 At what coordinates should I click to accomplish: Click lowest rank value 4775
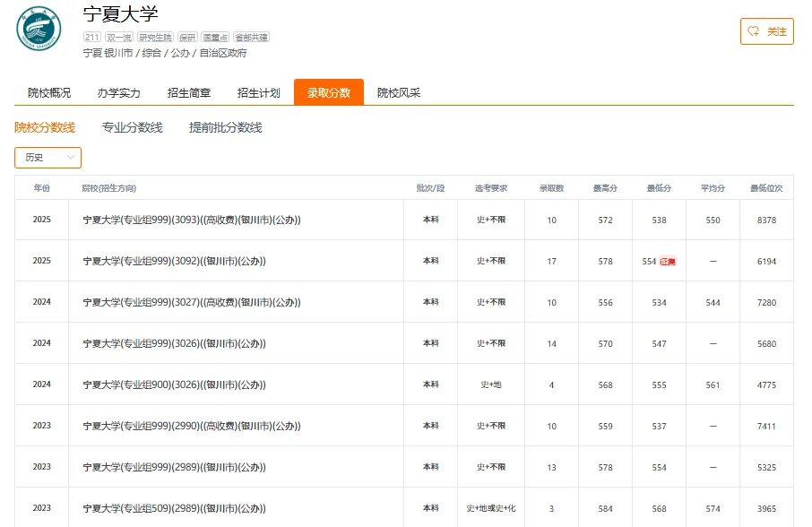tap(767, 385)
